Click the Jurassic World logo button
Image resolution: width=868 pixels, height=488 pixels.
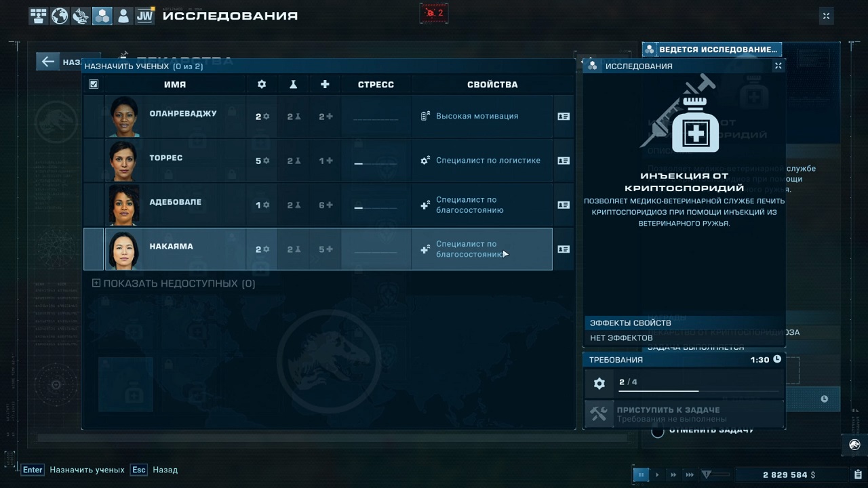coord(854,445)
